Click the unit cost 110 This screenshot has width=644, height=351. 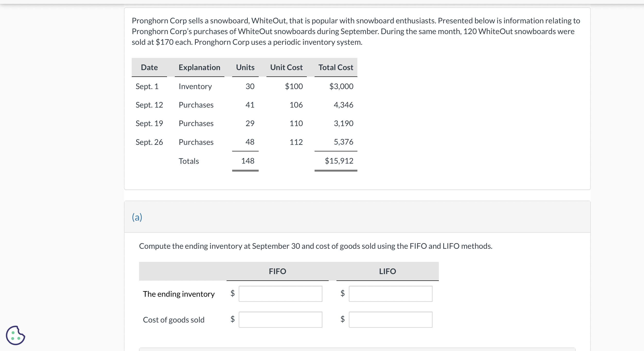[296, 123]
